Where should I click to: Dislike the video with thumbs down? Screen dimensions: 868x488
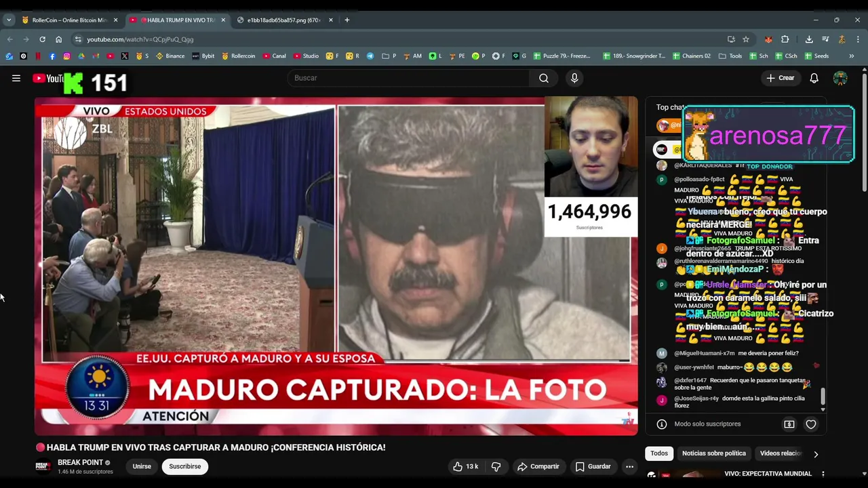point(496,466)
